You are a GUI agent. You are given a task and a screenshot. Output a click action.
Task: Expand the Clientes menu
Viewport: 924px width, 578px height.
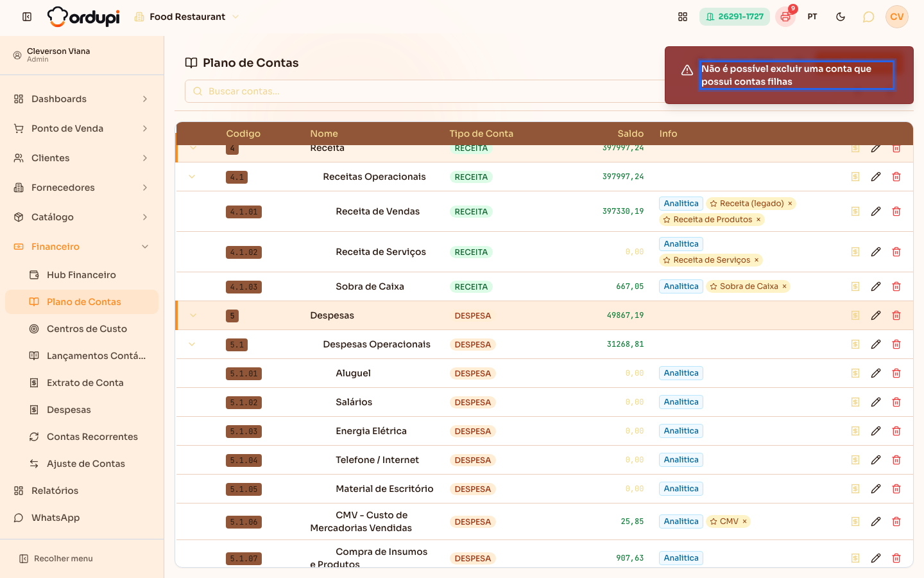[81, 158]
